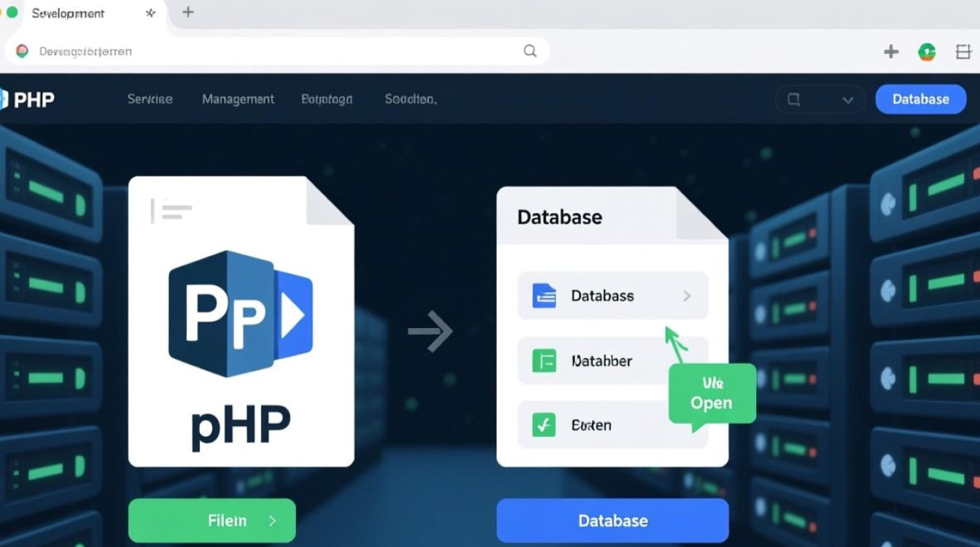Click the PHP logo in navigation bar
This screenshot has width=980, height=547.
[28, 99]
